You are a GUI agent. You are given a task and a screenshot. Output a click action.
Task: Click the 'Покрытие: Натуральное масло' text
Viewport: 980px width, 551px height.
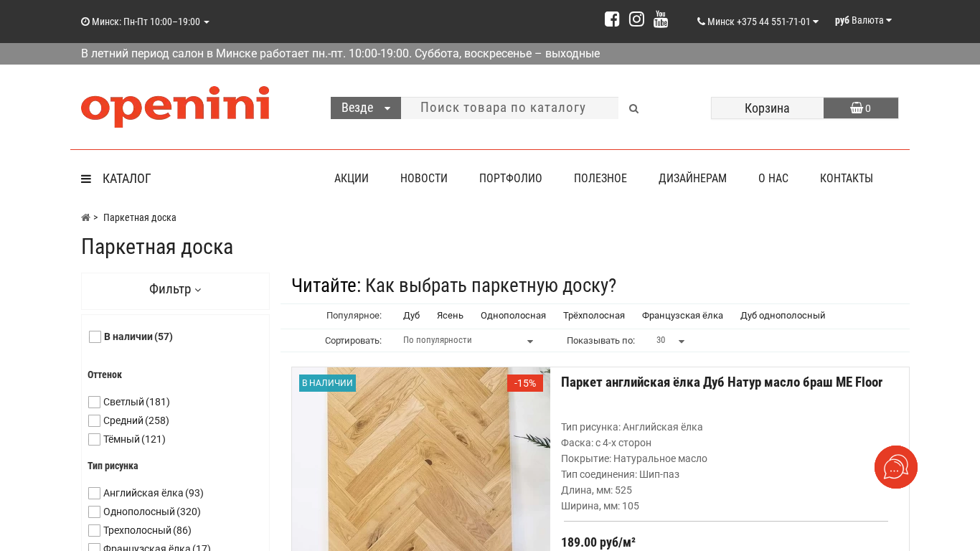click(x=634, y=458)
